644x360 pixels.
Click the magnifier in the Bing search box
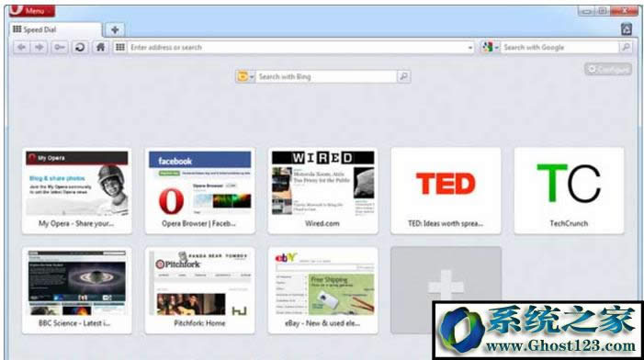(403, 76)
